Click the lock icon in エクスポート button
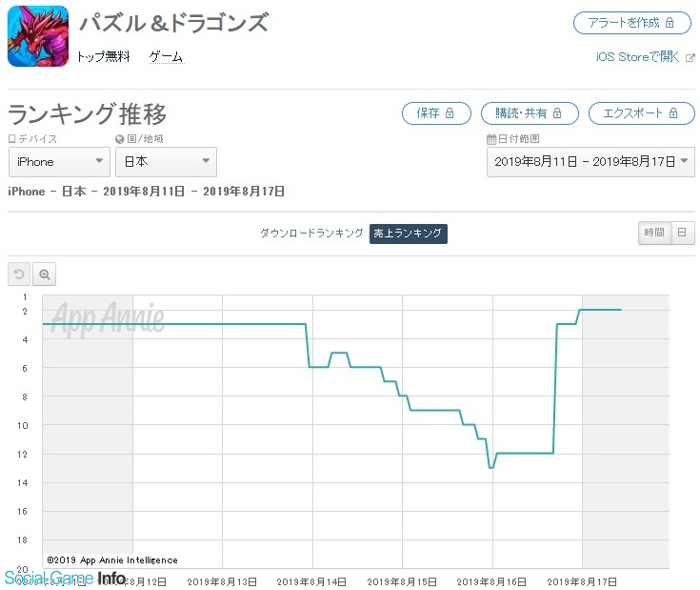This screenshot has width=700, height=590. pyautogui.click(x=673, y=113)
